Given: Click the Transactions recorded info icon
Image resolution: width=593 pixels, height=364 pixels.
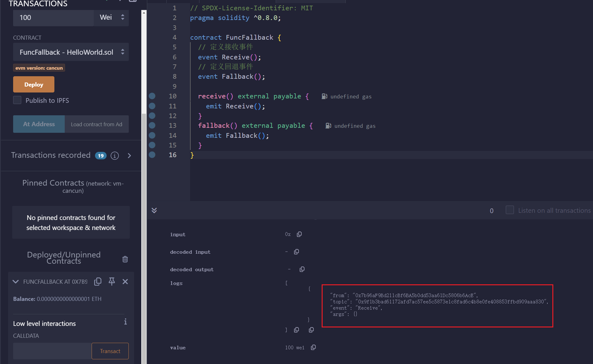Looking at the screenshot, I should tap(115, 156).
